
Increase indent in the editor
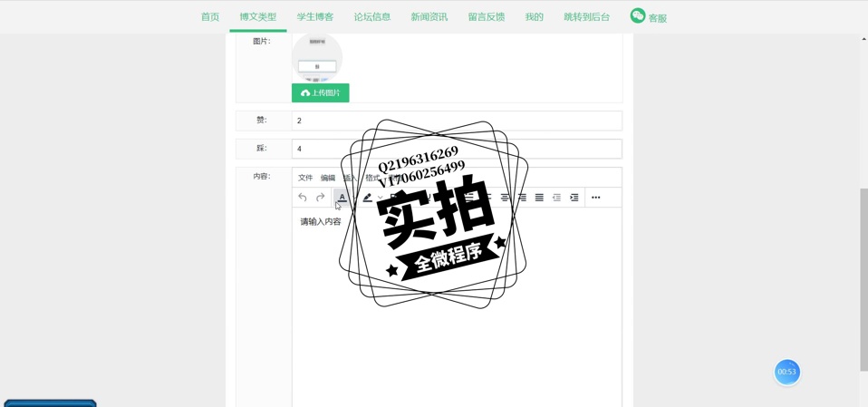tap(574, 197)
